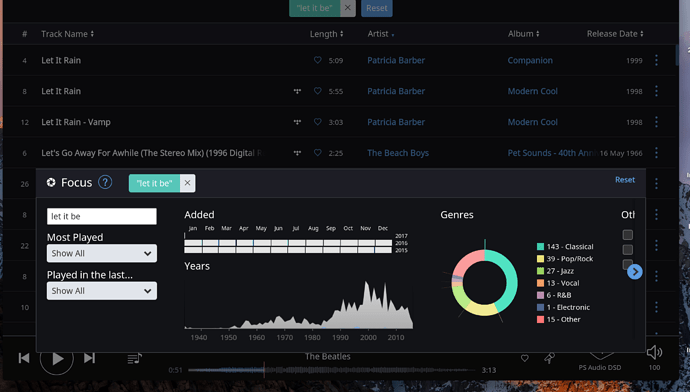Click the Reset link in the Focus panel
This screenshot has height=392, width=690.
tap(625, 180)
